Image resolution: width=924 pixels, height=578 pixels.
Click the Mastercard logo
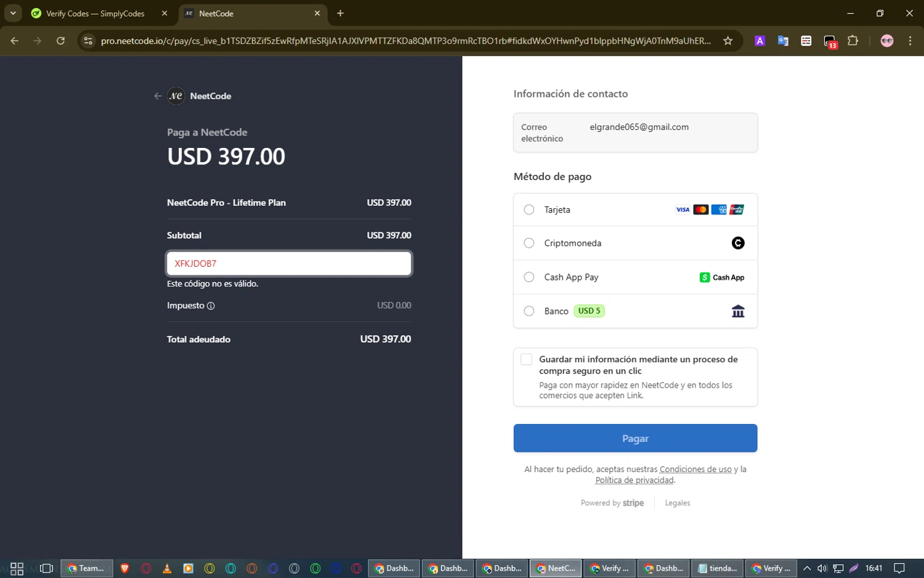click(x=700, y=210)
